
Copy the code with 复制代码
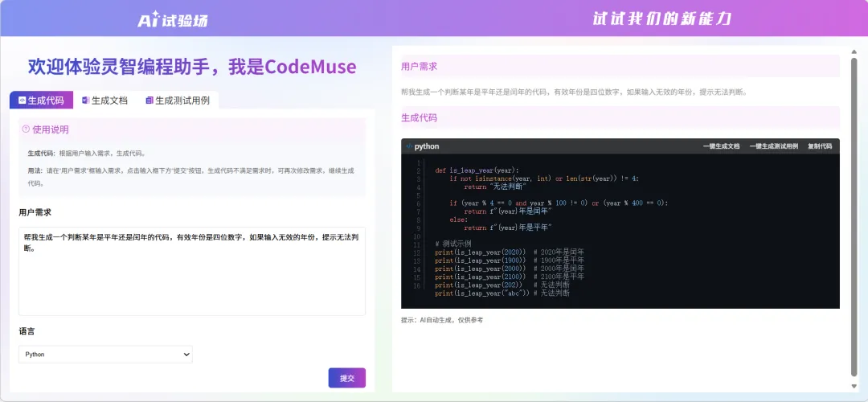tap(820, 146)
